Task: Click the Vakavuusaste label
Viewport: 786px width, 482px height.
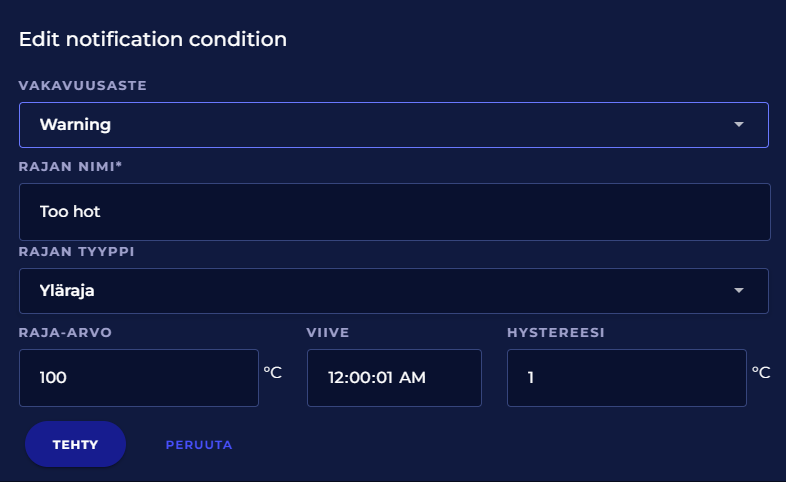Action: pyautogui.click(x=83, y=86)
